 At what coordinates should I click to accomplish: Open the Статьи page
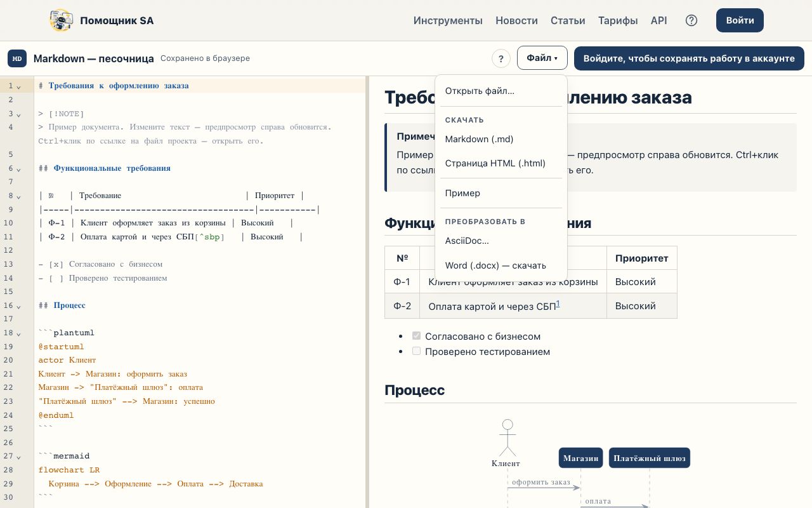point(568,20)
